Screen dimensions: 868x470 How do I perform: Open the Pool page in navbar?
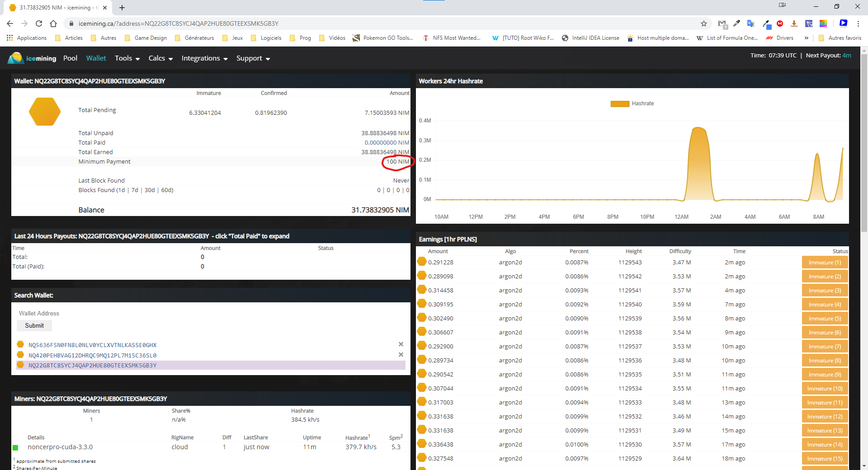click(70, 58)
